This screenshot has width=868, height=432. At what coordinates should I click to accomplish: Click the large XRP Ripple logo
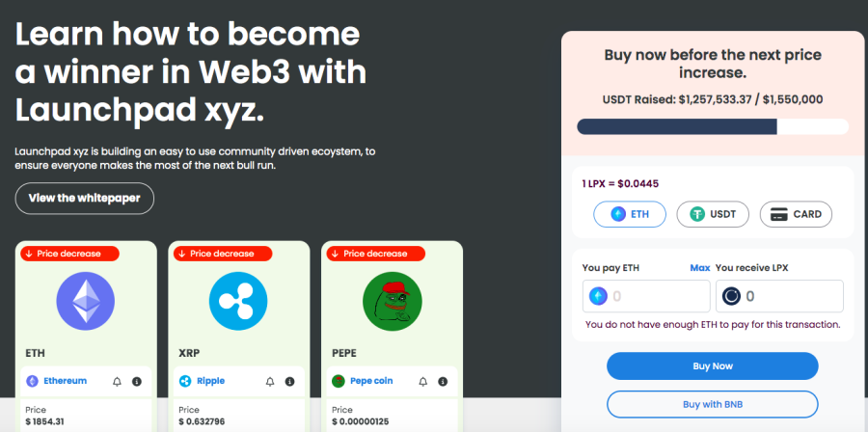(x=238, y=302)
